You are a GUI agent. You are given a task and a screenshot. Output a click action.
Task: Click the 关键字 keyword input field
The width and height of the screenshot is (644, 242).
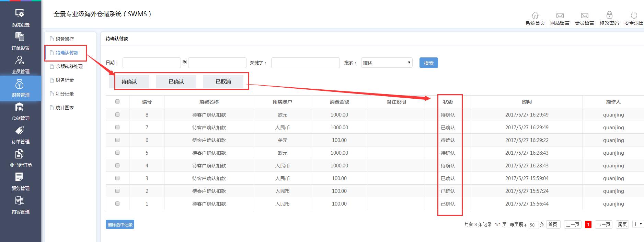305,63
